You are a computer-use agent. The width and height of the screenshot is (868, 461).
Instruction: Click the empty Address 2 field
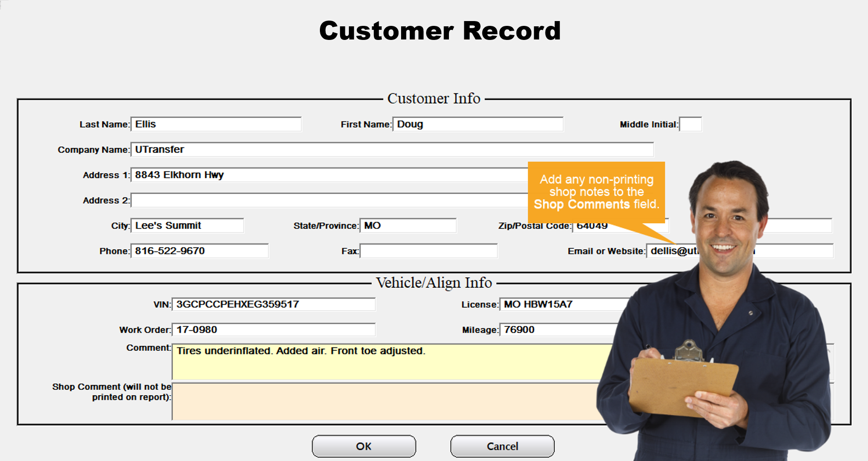329,200
